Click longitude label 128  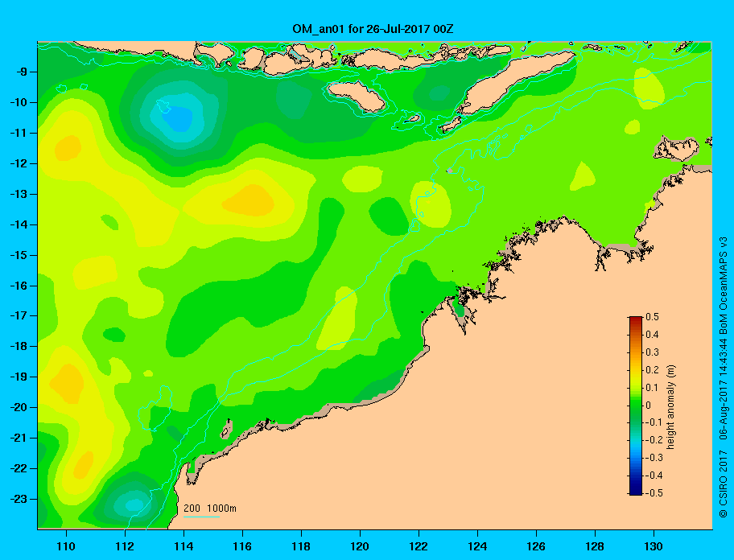pos(595,546)
